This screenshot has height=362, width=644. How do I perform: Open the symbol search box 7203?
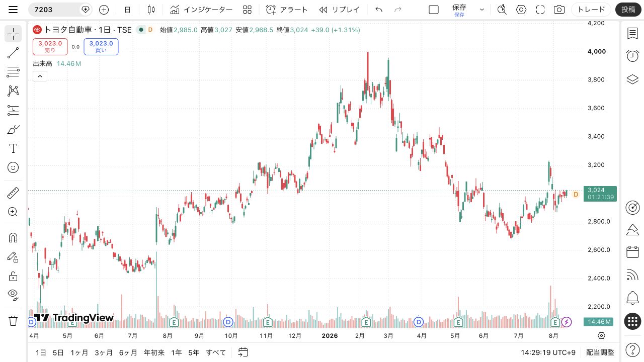pyautogui.click(x=59, y=10)
